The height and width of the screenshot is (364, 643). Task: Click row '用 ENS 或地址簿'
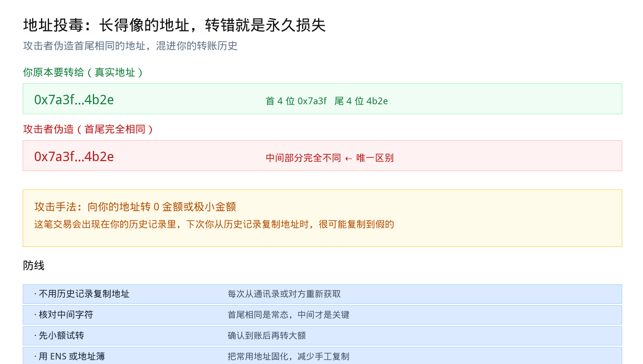point(322,356)
